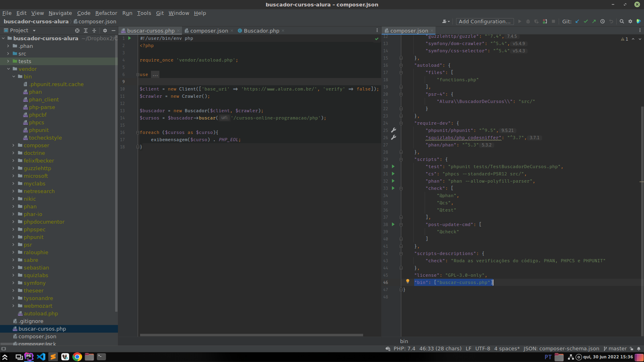The width and height of the screenshot is (644, 362).
Task: Switch to buscar-cursos.php tab
Action: 151,31
